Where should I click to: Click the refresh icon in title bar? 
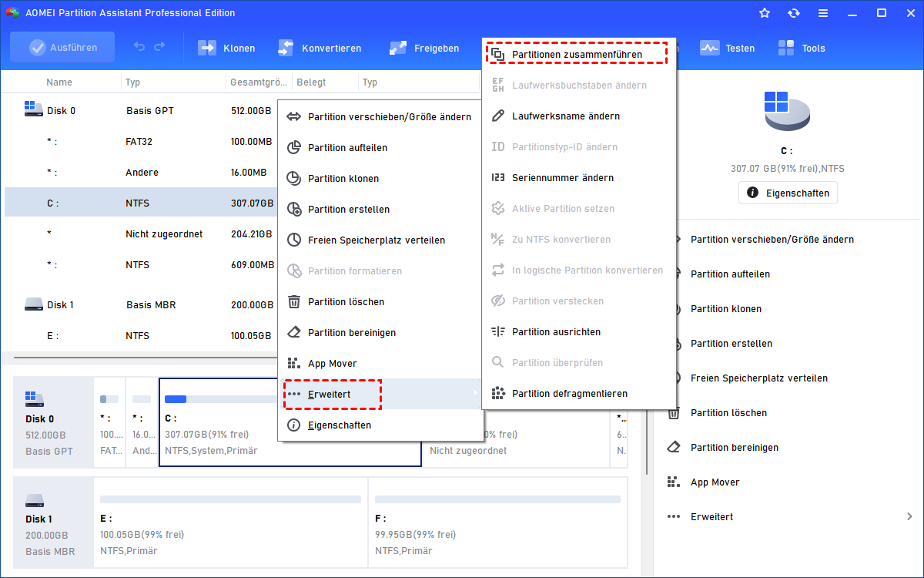794,13
